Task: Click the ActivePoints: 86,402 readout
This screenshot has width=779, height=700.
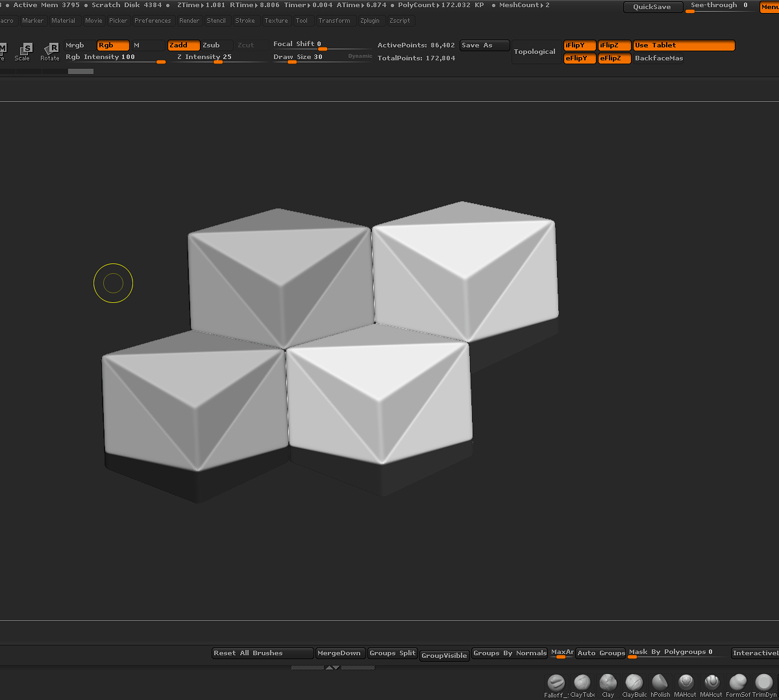Action: coord(416,45)
